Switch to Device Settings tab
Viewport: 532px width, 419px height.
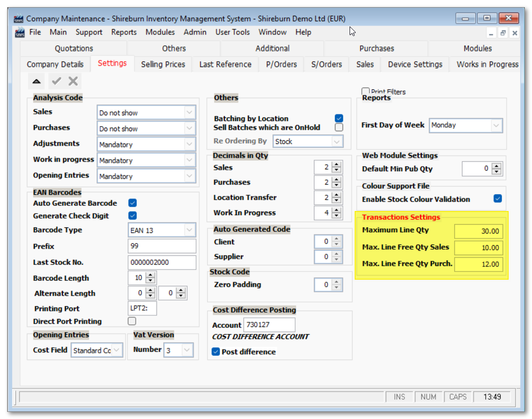click(415, 64)
